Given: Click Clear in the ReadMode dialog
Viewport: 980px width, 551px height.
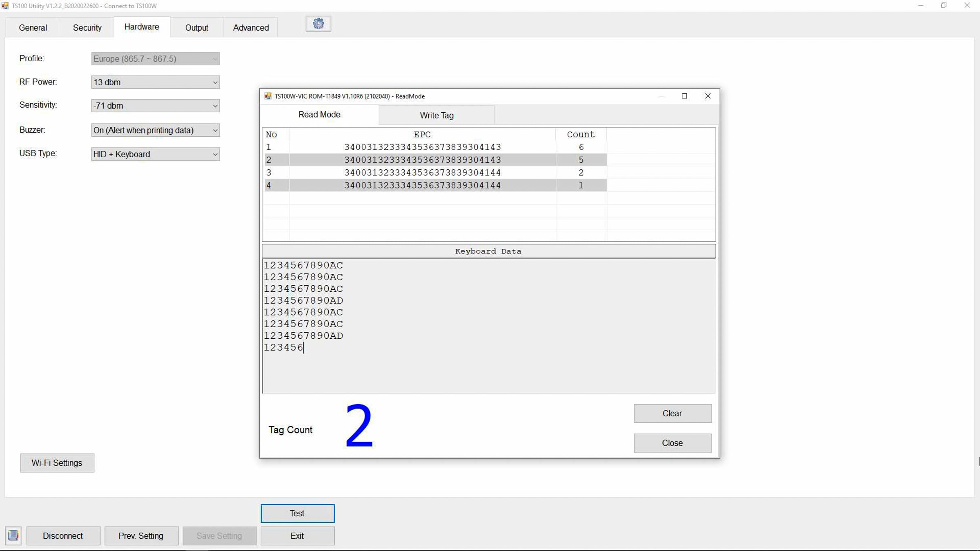Looking at the screenshot, I should pyautogui.click(x=673, y=413).
